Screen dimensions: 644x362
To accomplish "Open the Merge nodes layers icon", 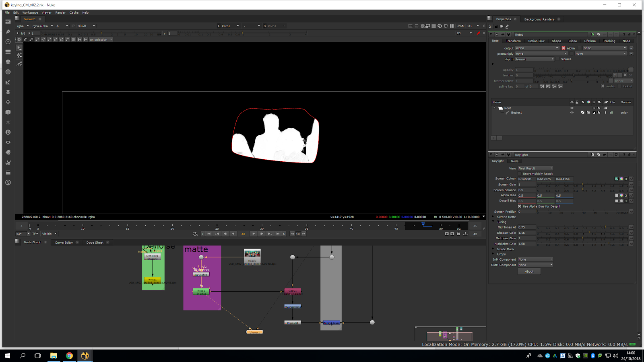I will coord(8,92).
